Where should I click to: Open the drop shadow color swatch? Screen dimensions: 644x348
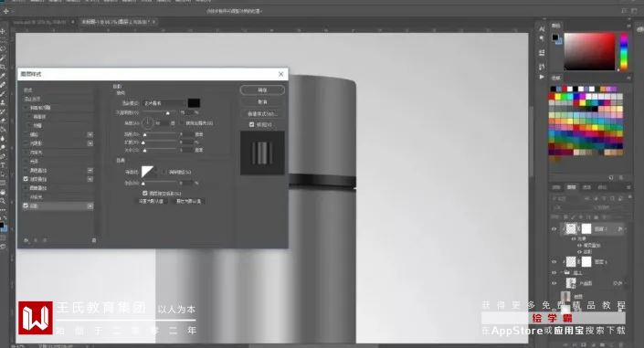pos(194,102)
